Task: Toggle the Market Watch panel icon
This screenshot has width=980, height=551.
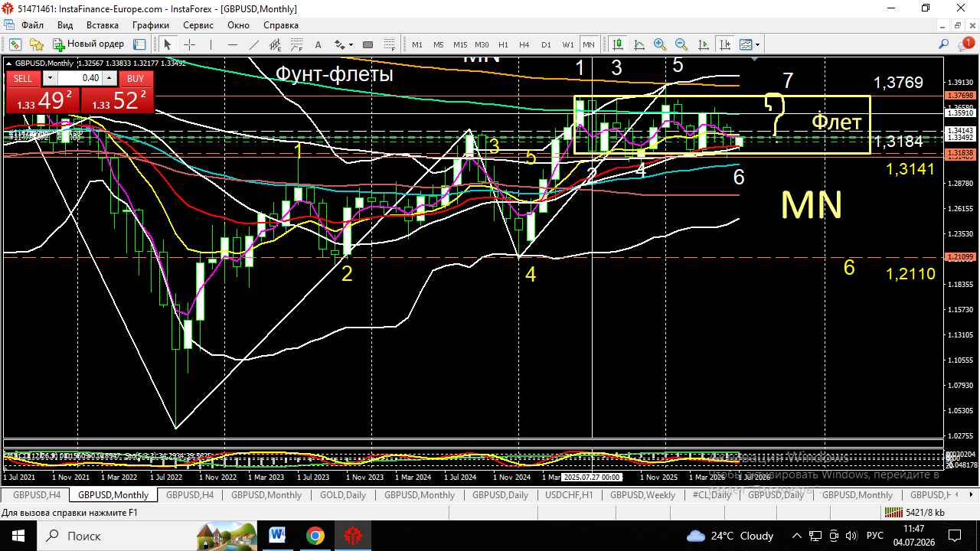Action: pos(139,44)
